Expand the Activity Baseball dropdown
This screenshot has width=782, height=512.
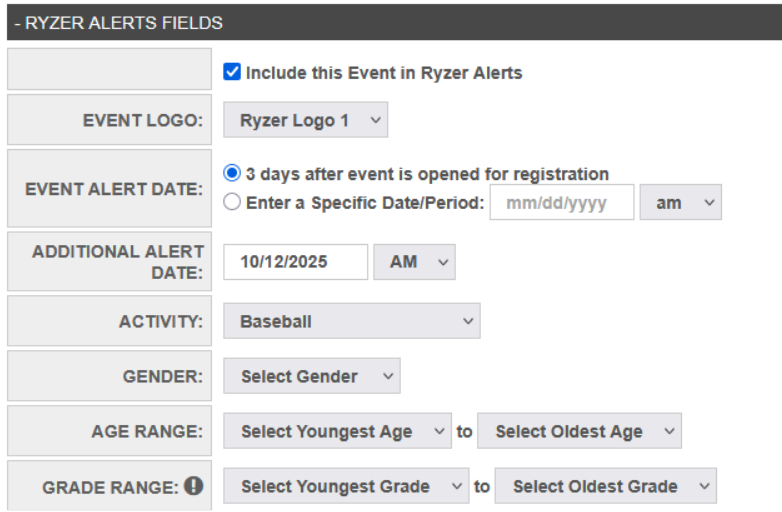click(351, 321)
